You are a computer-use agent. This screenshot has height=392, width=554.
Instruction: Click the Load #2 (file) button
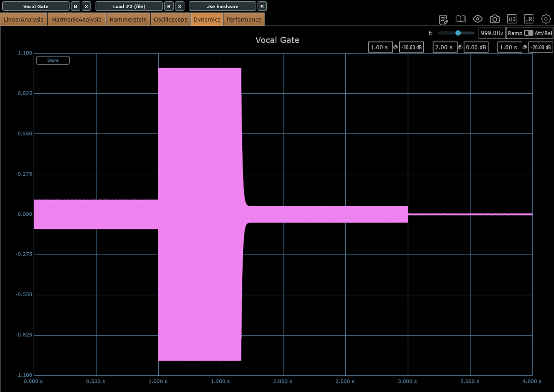click(x=129, y=6)
